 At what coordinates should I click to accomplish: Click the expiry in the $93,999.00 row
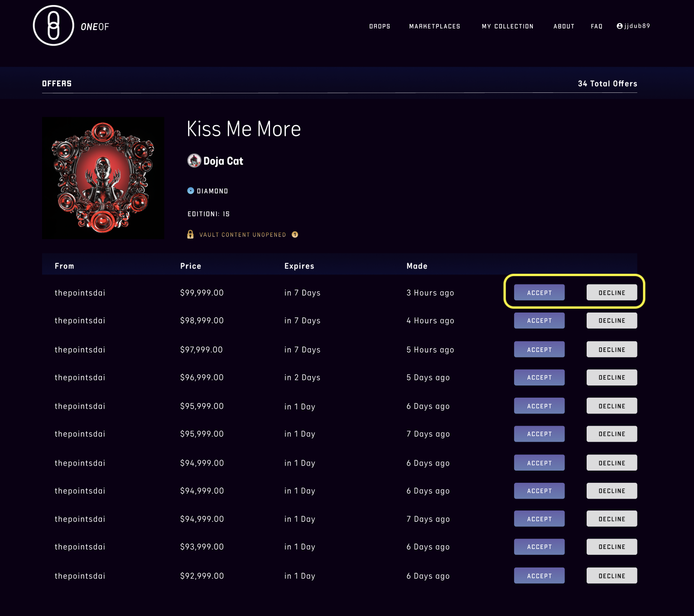(x=299, y=547)
